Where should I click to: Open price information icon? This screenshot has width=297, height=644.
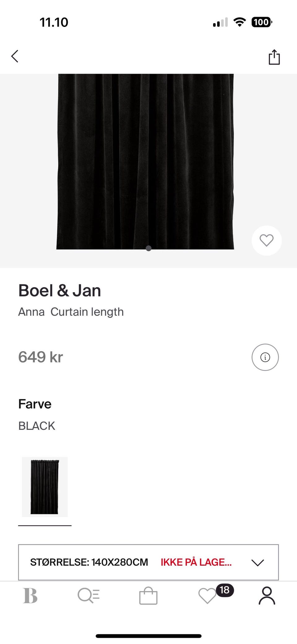[265, 357]
